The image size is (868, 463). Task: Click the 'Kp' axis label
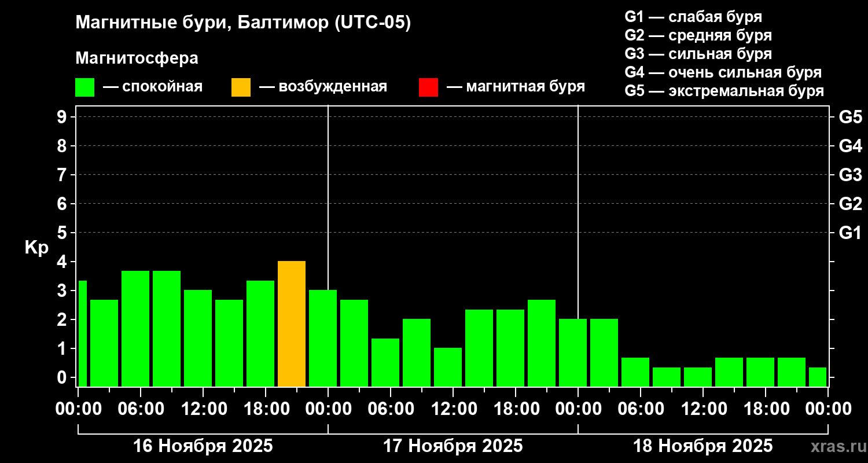(x=36, y=248)
